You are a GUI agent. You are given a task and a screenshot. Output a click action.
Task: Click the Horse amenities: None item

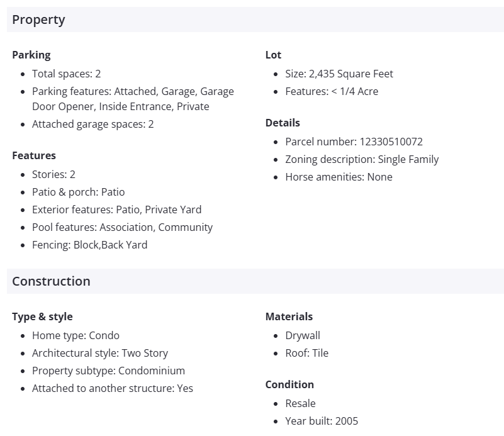(x=339, y=177)
